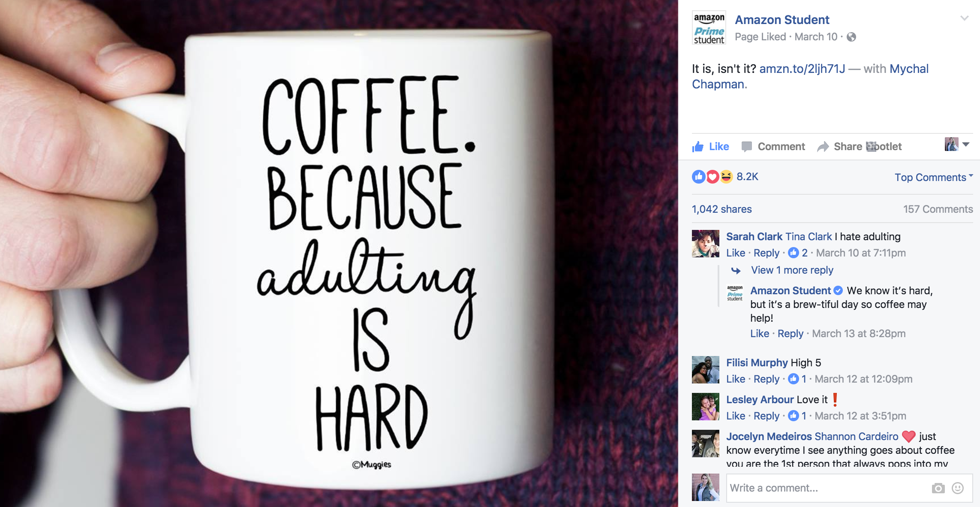Click the Share arrow icon
Viewport: 980px width, 507px height.
click(823, 147)
